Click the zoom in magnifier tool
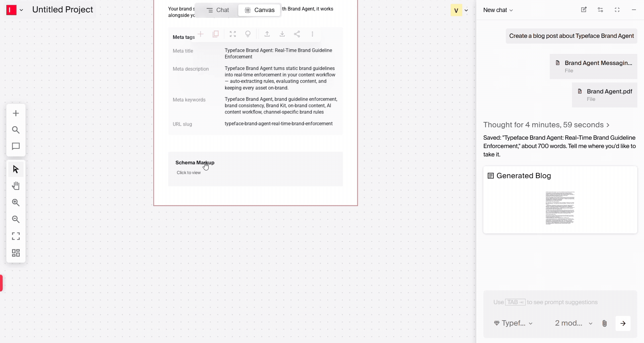This screenshot has width=644, height=343. (x=16, y=203)
